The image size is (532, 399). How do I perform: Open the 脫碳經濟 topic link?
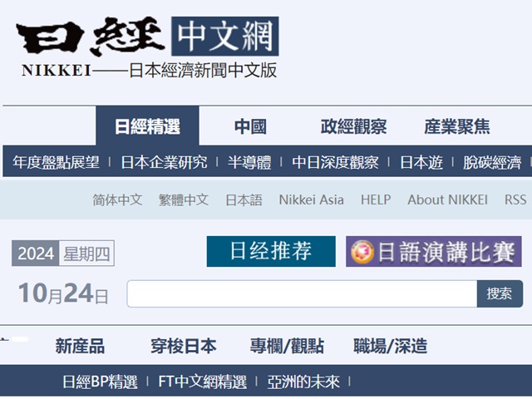tap(492, 162)
